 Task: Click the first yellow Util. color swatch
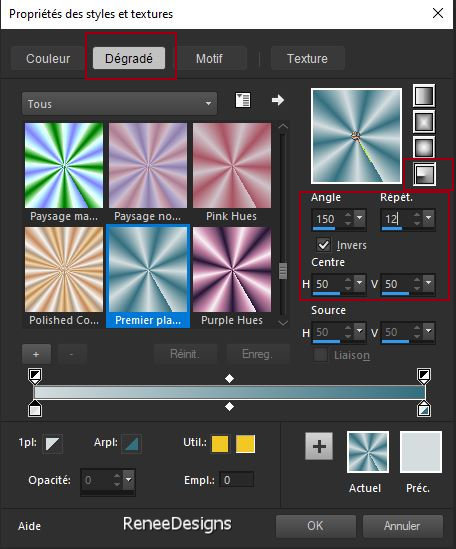coord(220,444)
